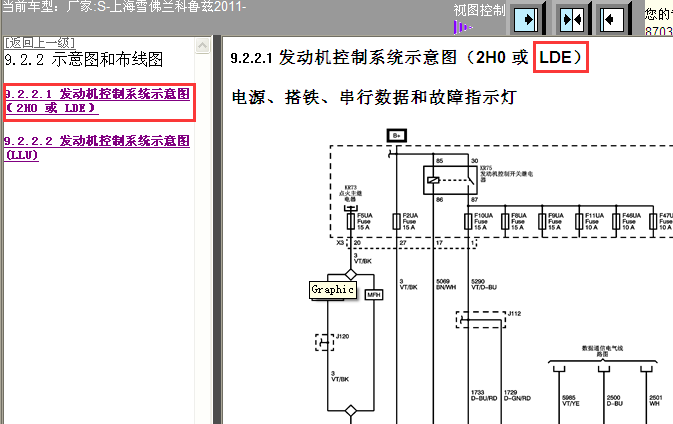Viewport: 673px width, 424px height.
Task: Click wire label 1733 D-BU/RD
Action: (x=484, y=395)
